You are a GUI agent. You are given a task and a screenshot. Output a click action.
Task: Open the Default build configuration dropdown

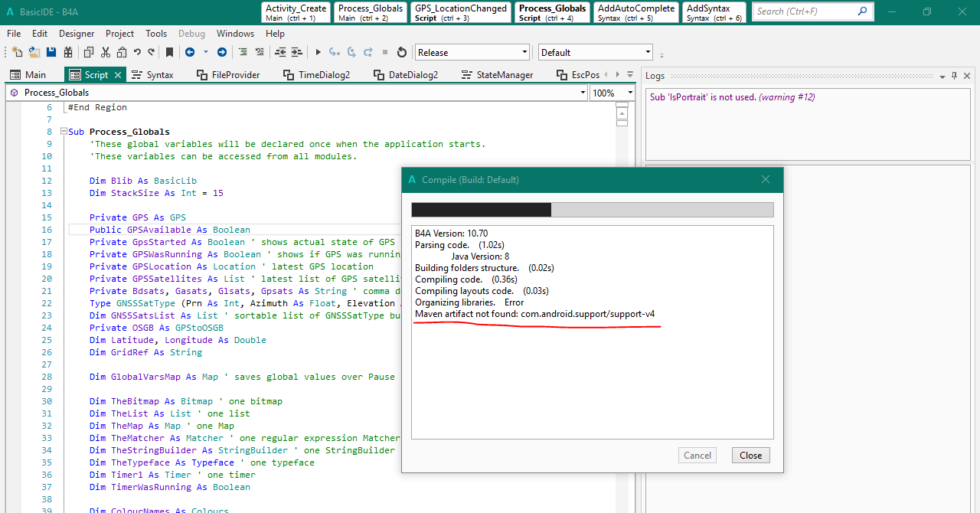coord(648,53)
